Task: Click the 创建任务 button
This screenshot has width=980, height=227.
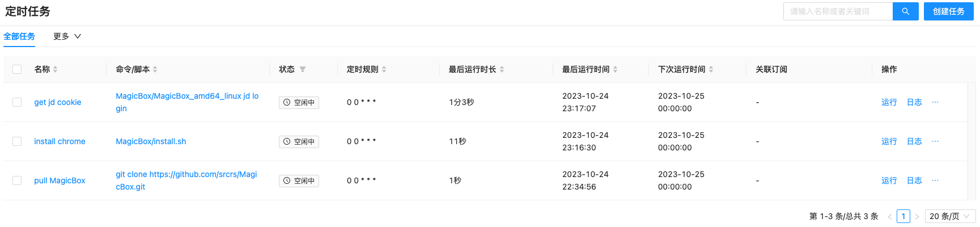Action: [948, 11]
